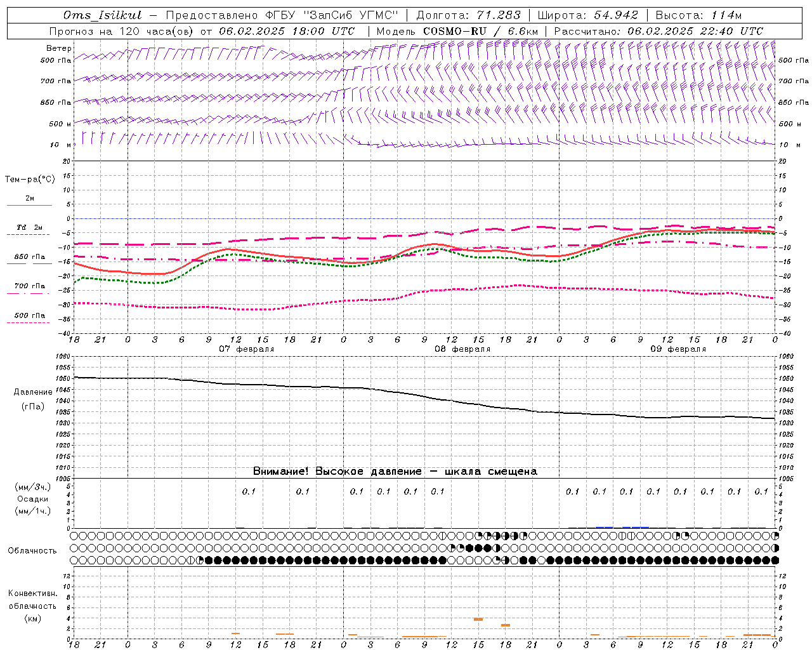This screenshot has height=650, width=812.
Task: Click the '(мм/1ч.)' precipitation unit label
Action: tap(33, 511)
